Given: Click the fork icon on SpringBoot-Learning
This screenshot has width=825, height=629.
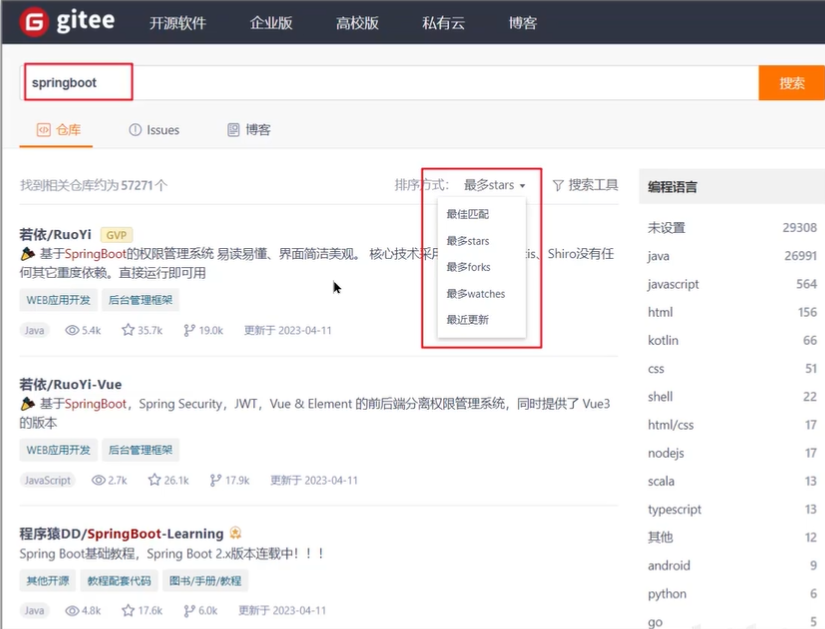Looking at the screenshot, I should tap(189, 611).
